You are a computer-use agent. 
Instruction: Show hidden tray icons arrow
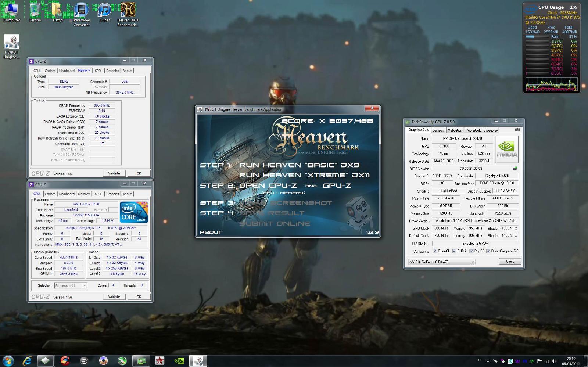(488, 361)
